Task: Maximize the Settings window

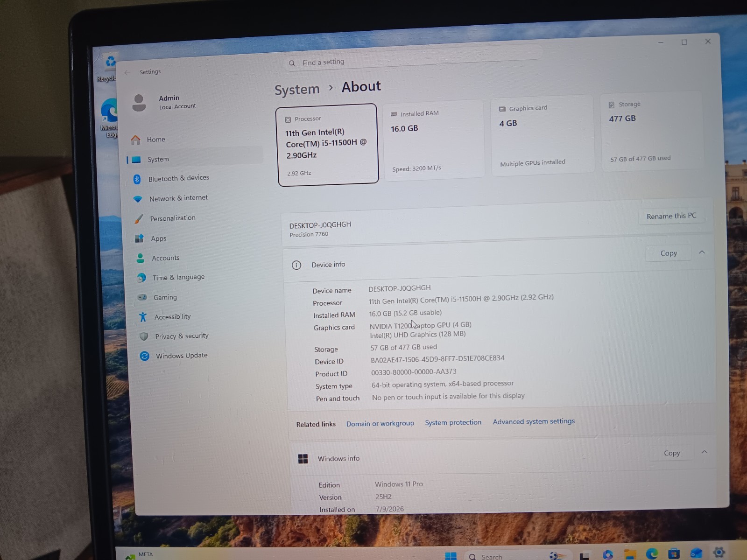Action: [684, 42]
